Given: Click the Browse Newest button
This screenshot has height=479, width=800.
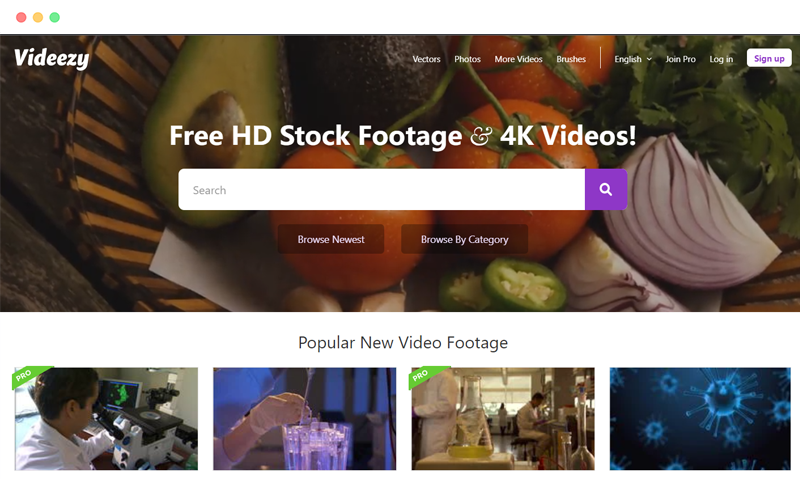Looking at the screenshot, I should 331,239.
